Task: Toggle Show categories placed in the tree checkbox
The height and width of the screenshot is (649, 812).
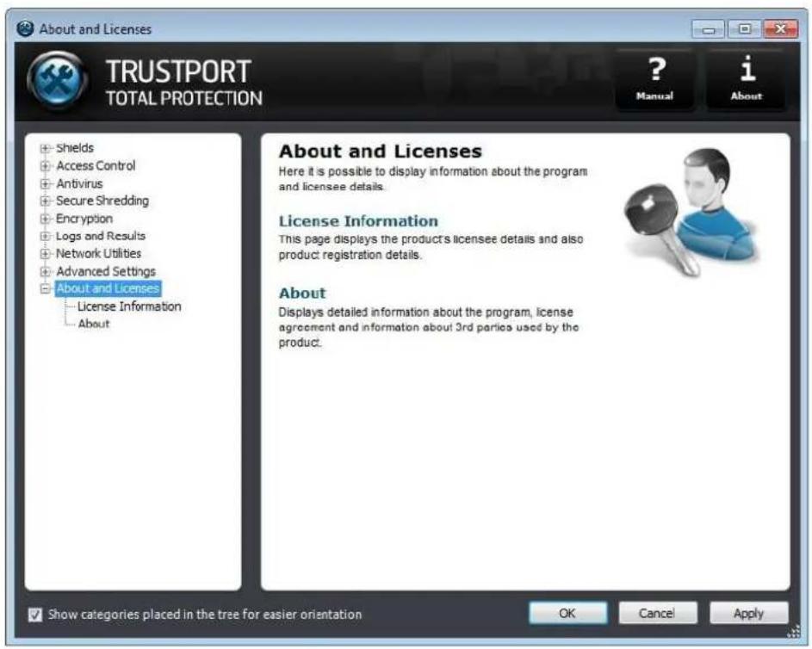Action: pyautogui.click(x=34, y=615)
